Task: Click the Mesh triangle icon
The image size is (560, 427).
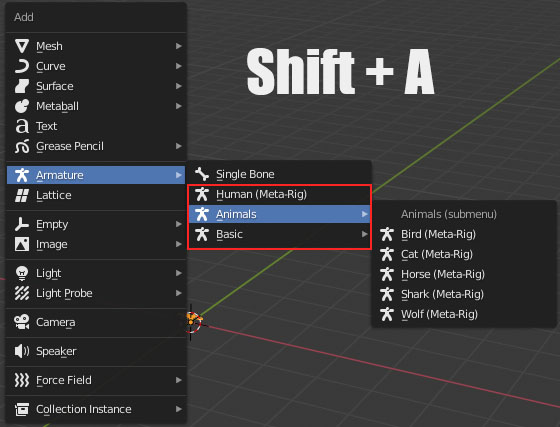Action: pyautogui.click(x=22, y=46)
